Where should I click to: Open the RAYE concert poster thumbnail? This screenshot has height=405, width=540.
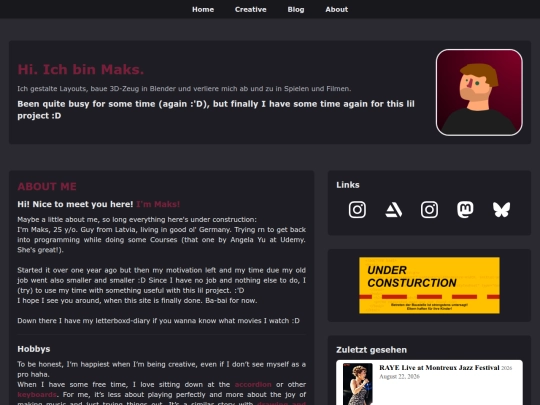357,384
